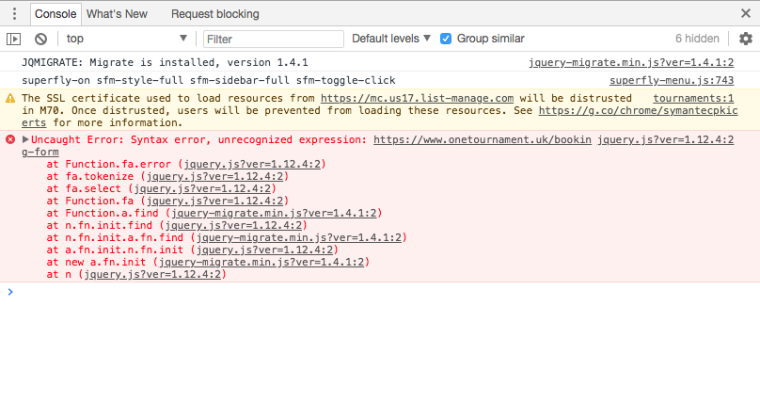
Task: Switch to the Request blocking tab
Action: point(215,14)
